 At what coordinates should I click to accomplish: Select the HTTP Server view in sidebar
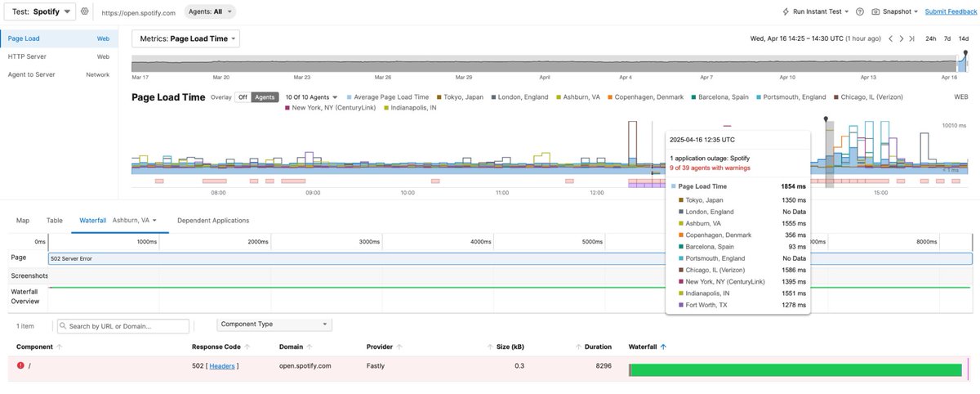coord(59,56)
